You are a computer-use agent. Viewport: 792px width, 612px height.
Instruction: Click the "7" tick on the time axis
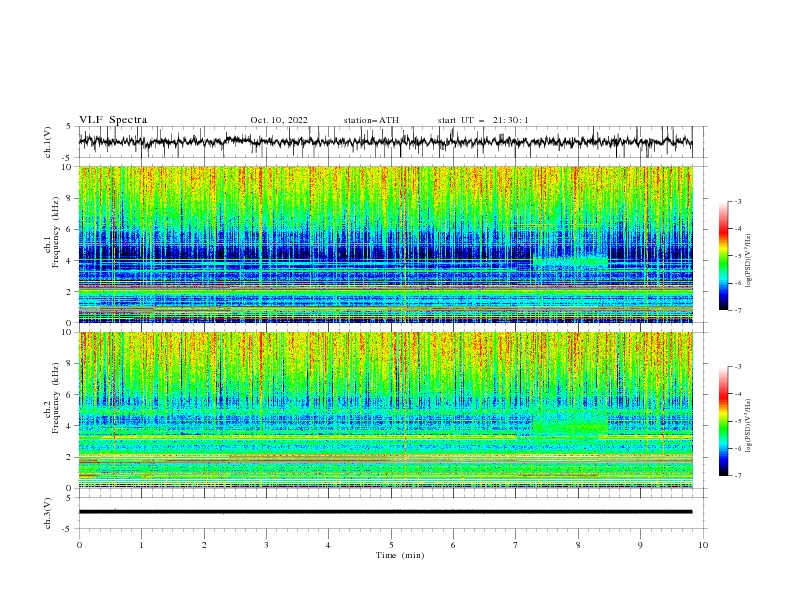click(516, 545)
